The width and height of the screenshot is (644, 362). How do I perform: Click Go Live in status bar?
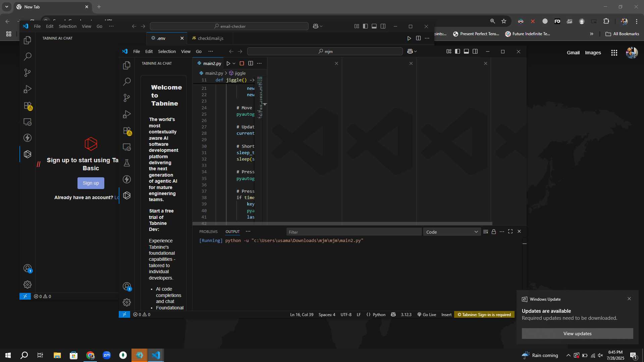[427, 315]
